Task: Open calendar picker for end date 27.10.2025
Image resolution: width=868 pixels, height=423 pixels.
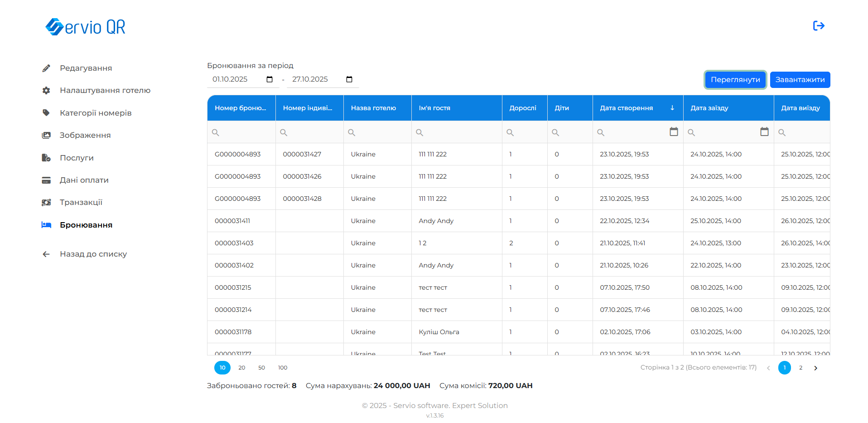Action: [x=349, y=79]
